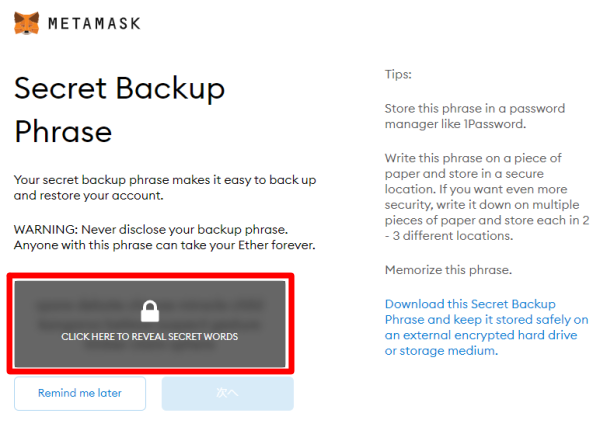Click the 'Secret Backup' heading line
This screenshot has height=427, width=600.
coord(119,88)
